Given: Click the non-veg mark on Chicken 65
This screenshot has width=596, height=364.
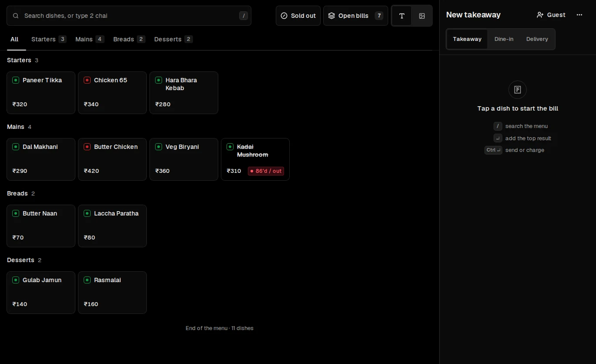Looking at the screenshot, I should click(x=87, y=80).
